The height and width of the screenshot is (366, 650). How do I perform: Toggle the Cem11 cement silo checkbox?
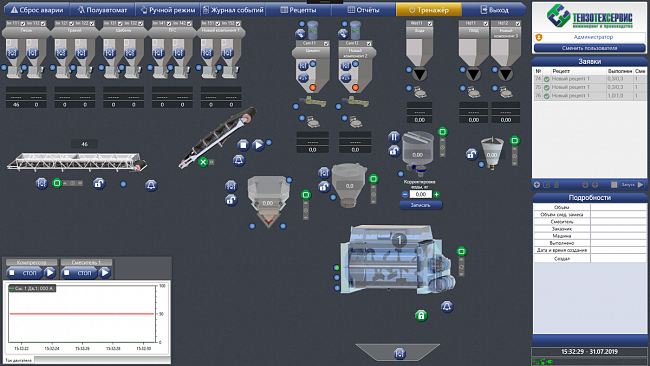click(326, 43)
